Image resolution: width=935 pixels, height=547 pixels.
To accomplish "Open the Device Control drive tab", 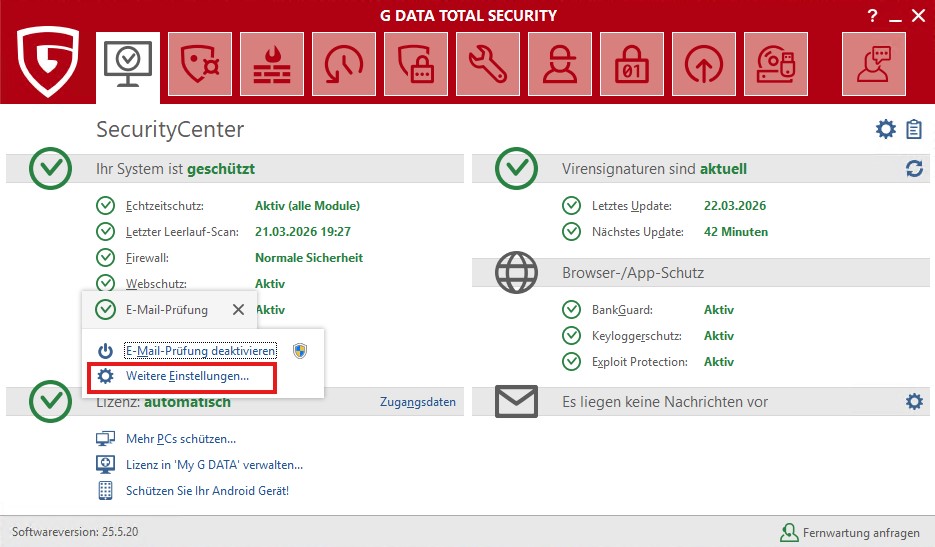I will [776, 64].
